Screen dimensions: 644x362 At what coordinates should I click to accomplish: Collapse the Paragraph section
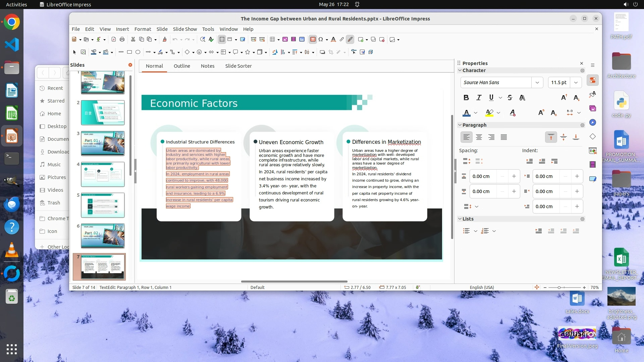pyautogui.click(x=460, y=125)
